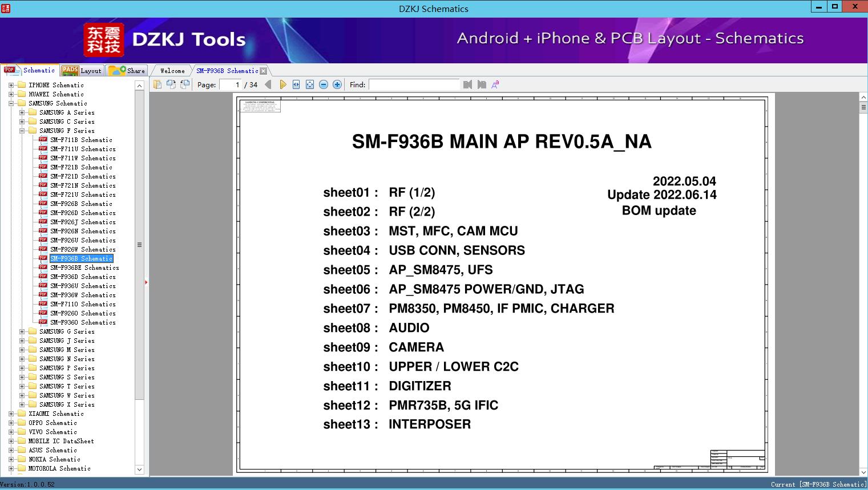868x490 pixels.
Task: Open SM-F9360 Schematics file
Action: click(x=83, y=322)
